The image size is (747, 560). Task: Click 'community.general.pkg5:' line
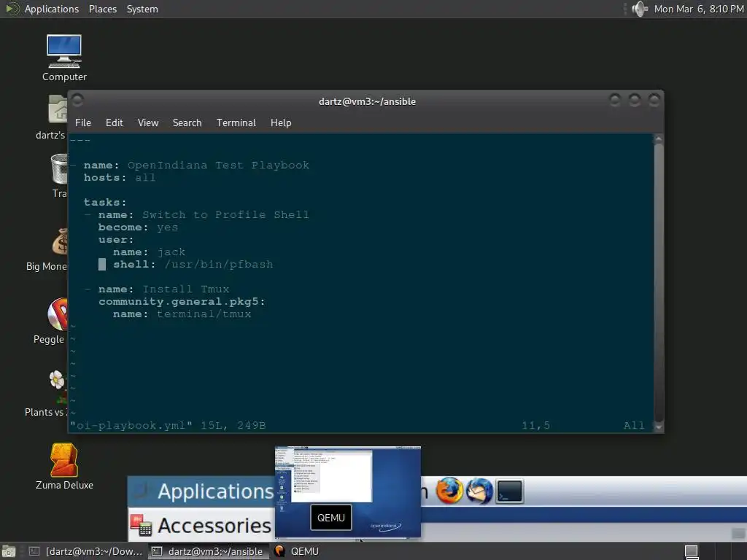tap(182, 301)
